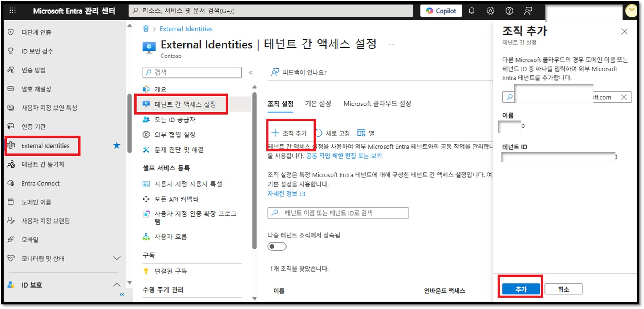Select 테넌트 간 액세스 설정 menu item
Viewport: 644px width, 309px height.
coord(185,104)
